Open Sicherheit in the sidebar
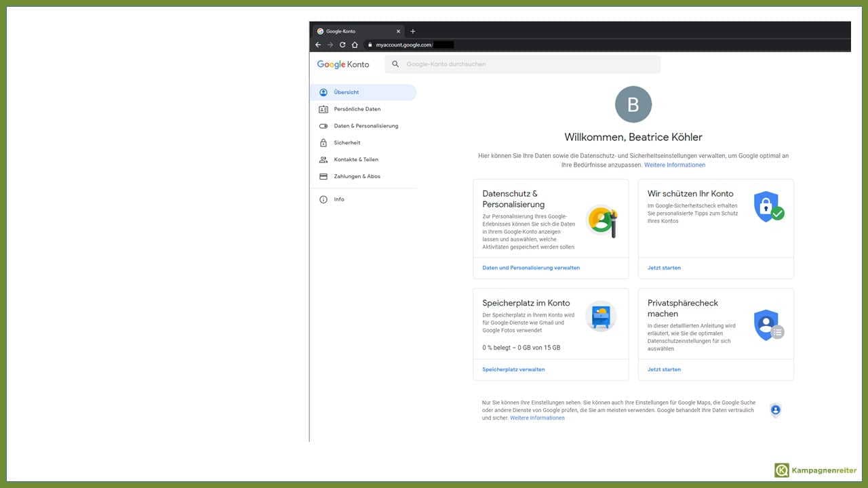This screenshot has height=488, width=868. coord(363,143)
